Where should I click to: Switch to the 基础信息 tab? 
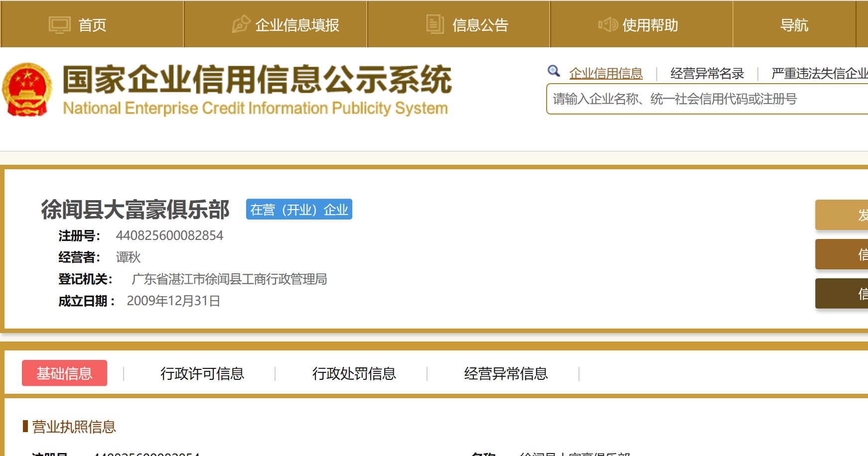point(64,373)
